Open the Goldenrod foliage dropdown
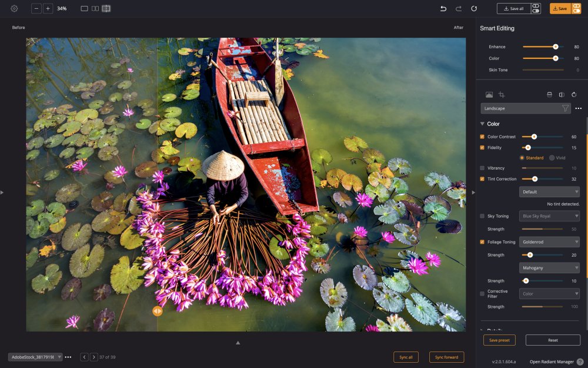 point(549,242)
